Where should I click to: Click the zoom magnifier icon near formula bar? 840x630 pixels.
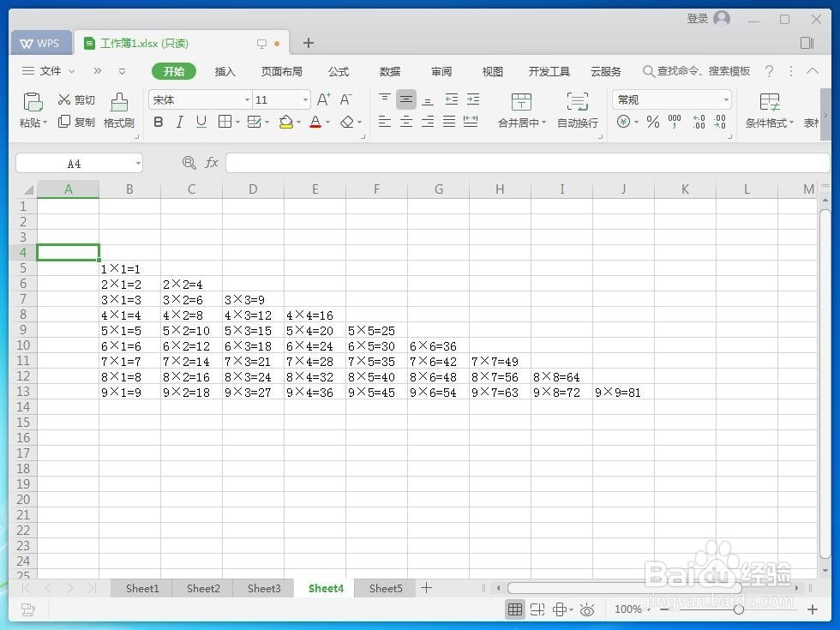click(189, 162)
